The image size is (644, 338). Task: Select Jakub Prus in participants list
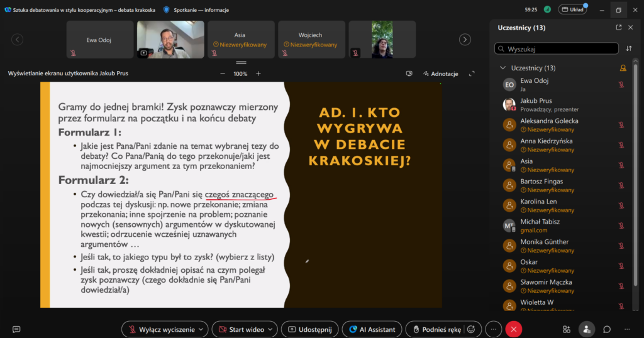click(563, 104)
